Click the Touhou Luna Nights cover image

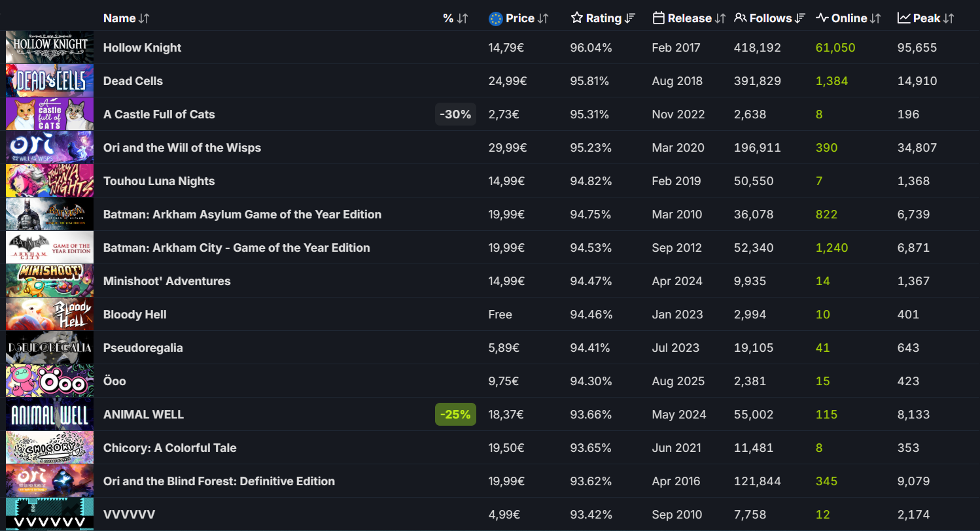coord(50,181)
